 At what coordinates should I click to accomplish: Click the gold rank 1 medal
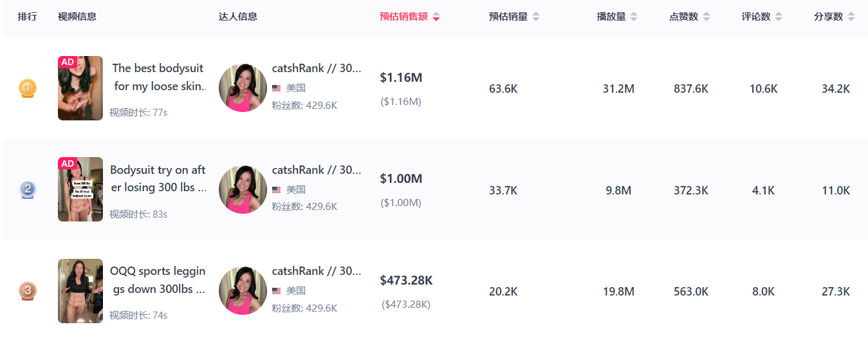click(x=28, y=88)
